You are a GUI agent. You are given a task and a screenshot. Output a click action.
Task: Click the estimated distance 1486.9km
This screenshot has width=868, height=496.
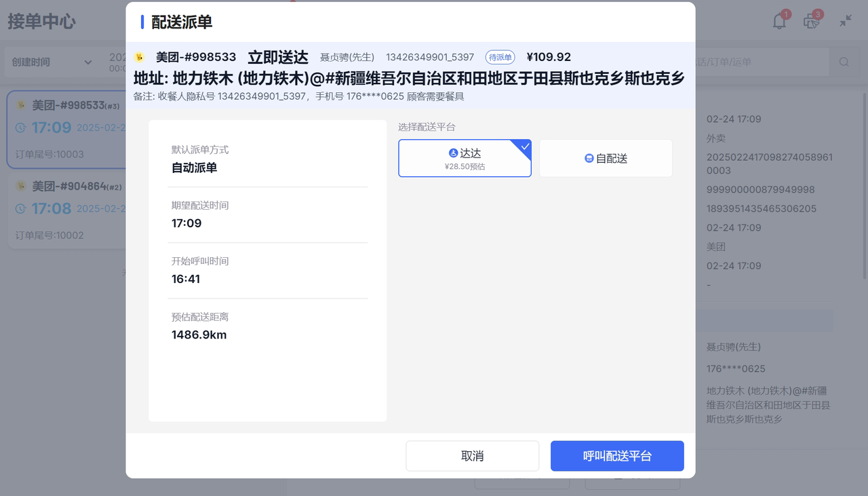tap(199, 335)
